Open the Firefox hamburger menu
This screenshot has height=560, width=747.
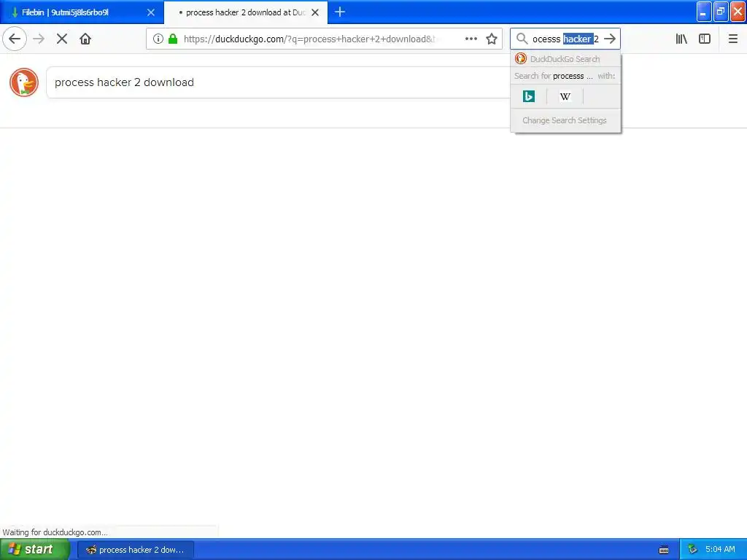tap(732, 39)
